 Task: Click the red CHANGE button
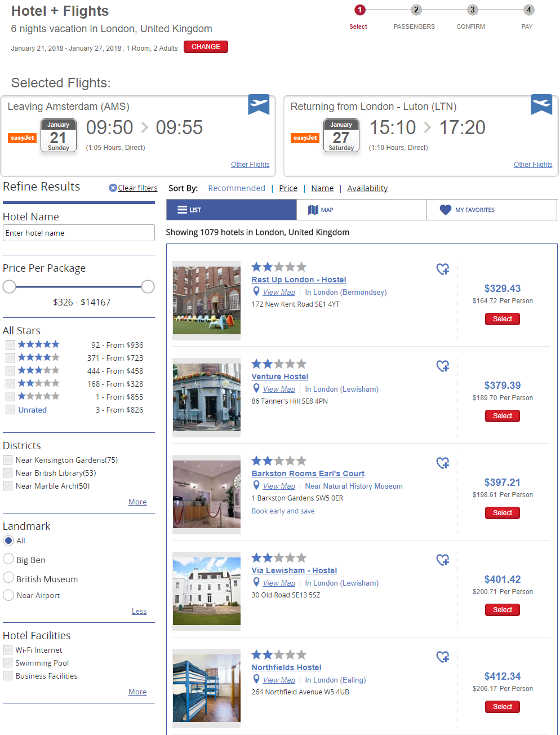[206, 47]
